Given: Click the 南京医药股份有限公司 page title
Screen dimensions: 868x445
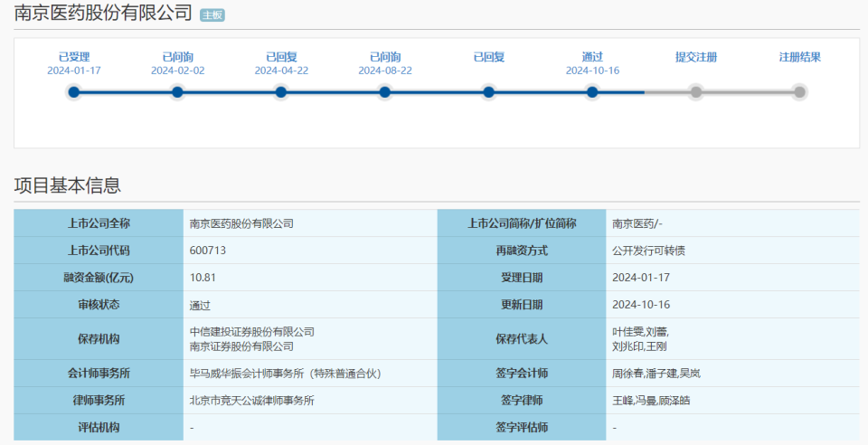Looking at the screenshot, I should click(x=103, y=14).
